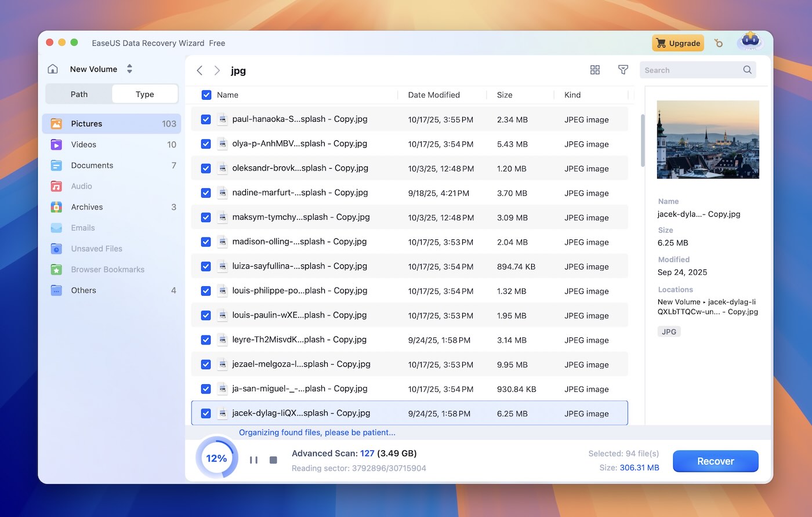Image resolution: width=812 pixels, height=517 pixels.
Task: Sort files by Date Modified column
Action: coord(433,95)
